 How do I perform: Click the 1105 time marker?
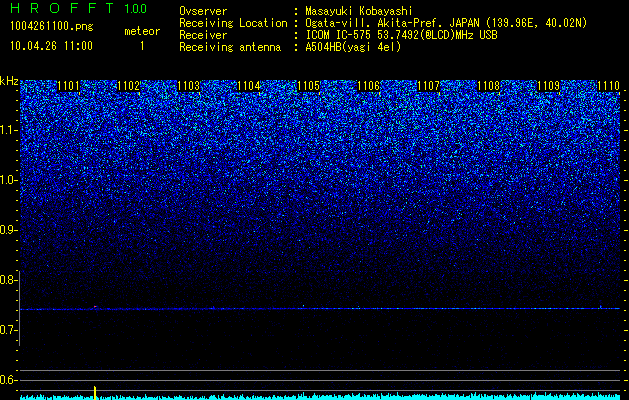point(308,86)
